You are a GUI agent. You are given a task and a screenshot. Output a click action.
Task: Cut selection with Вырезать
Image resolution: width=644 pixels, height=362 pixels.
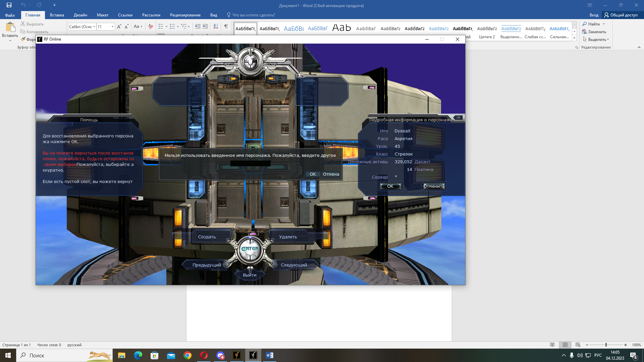coord(32,24)
